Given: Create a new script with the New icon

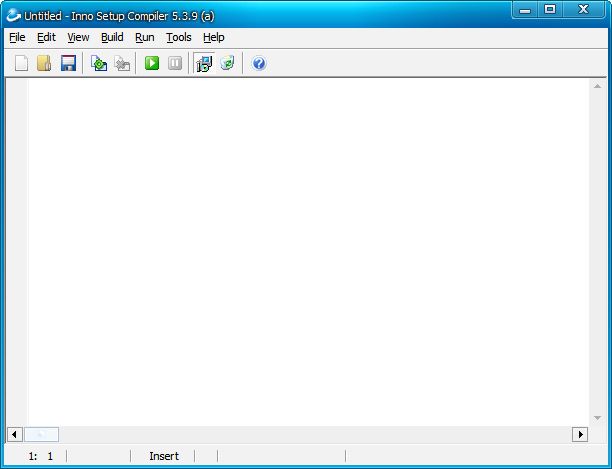Looking at the screenshot, I should click(21, 63).
